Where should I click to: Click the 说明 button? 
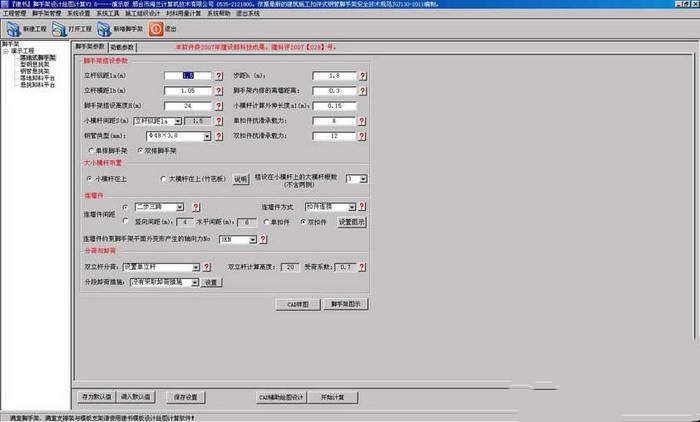point(241,179)
